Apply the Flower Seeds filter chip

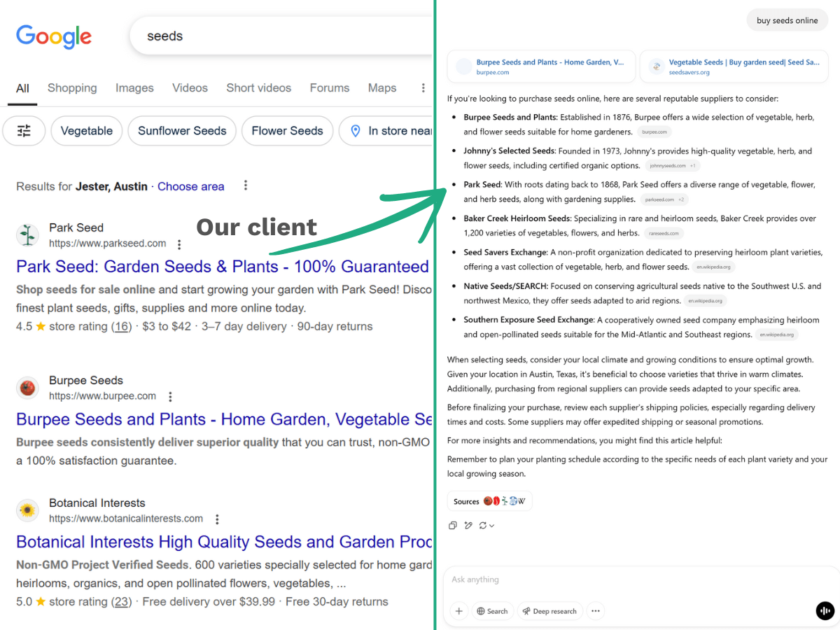pyautogui.click(x=287, y=131)
